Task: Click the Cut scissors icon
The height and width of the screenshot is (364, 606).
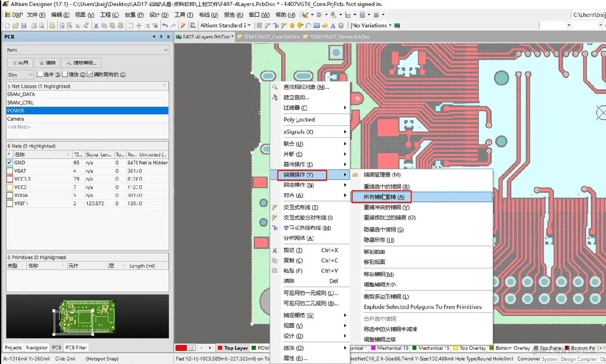Action: 96,26
